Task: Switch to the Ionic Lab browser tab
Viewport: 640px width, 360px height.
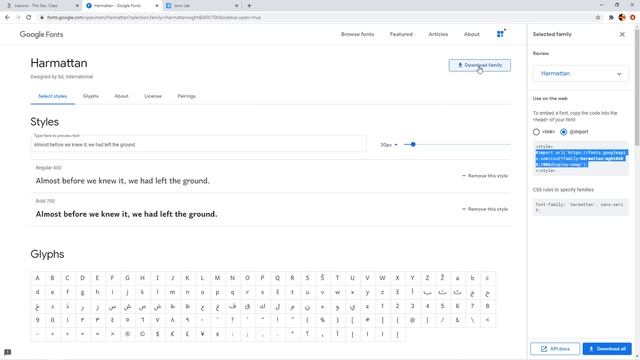Action: [202, 6]
